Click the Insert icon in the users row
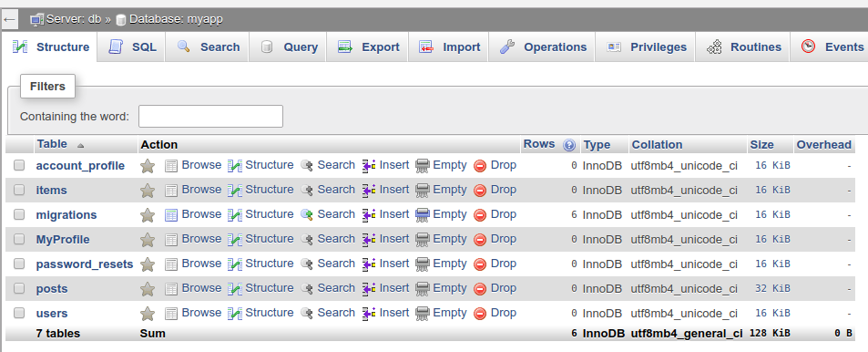The height and width of the screenshot is (352, 868). [369, 313]
